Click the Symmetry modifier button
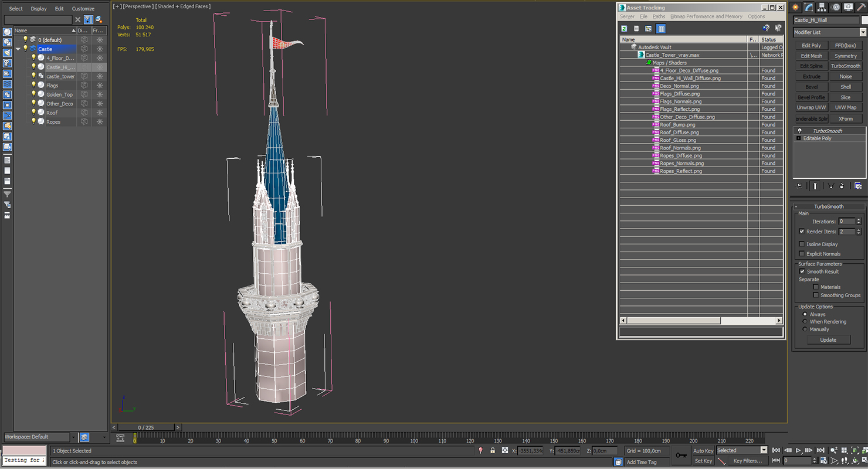Viewport: 868px width, 469px height. click(846, 56)
